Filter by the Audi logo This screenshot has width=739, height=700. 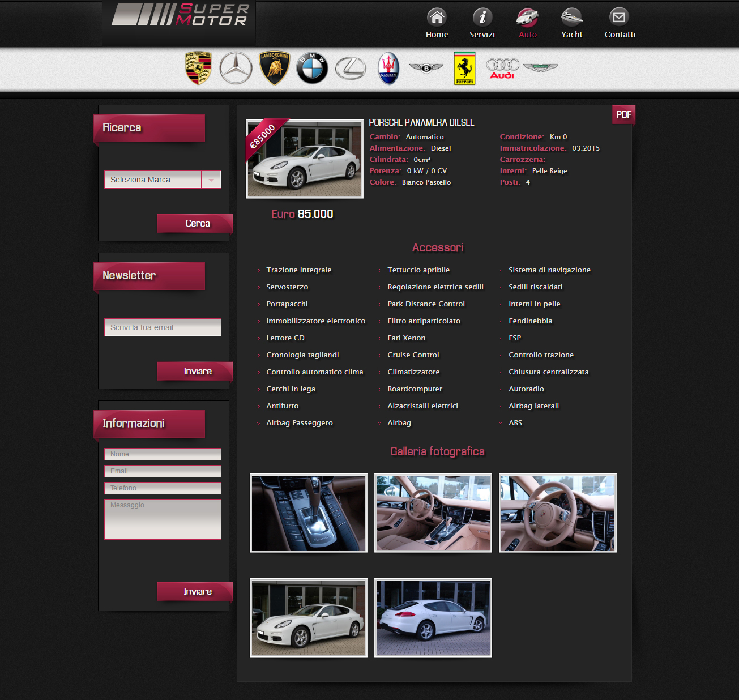tap(503, 69)
